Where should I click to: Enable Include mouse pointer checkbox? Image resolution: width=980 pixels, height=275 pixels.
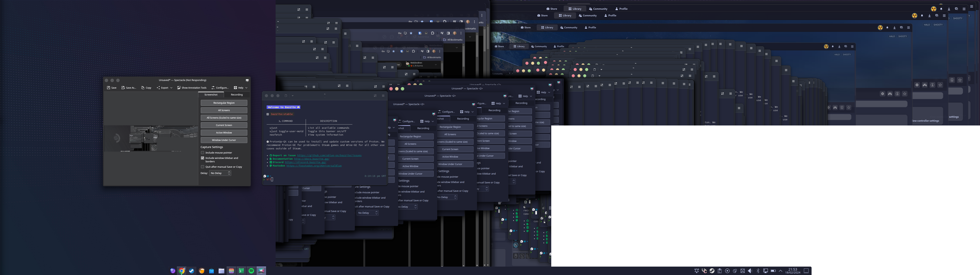(203, 153)
